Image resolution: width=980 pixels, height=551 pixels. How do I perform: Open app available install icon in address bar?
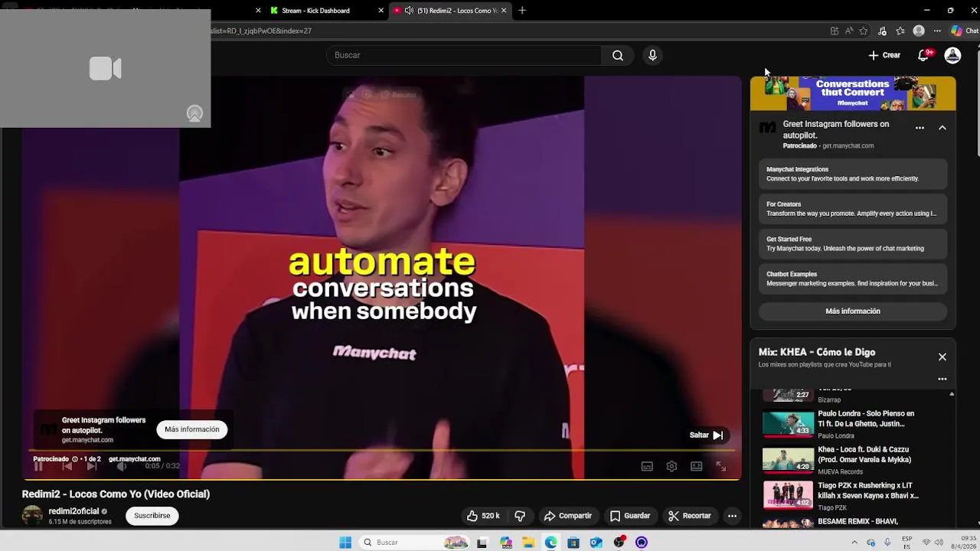[835, 31]
